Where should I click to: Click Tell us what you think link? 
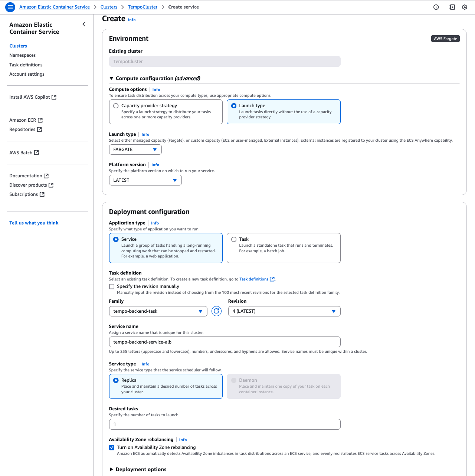tap(34, 223)
